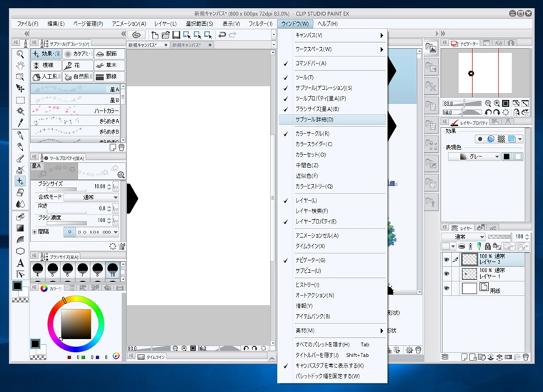Select the operation object tool
The image size is (543, 392).
pyautogui.click(x=20, y=77)
